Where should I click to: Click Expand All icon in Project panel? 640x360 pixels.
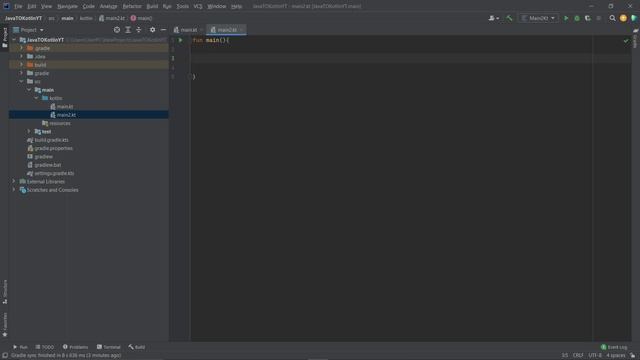[128, 30]
